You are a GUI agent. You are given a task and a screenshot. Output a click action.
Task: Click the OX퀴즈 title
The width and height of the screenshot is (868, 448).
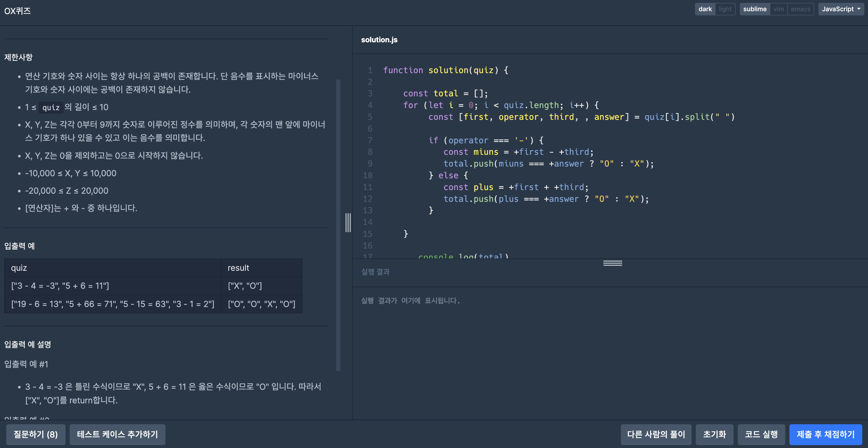[17, 11]
